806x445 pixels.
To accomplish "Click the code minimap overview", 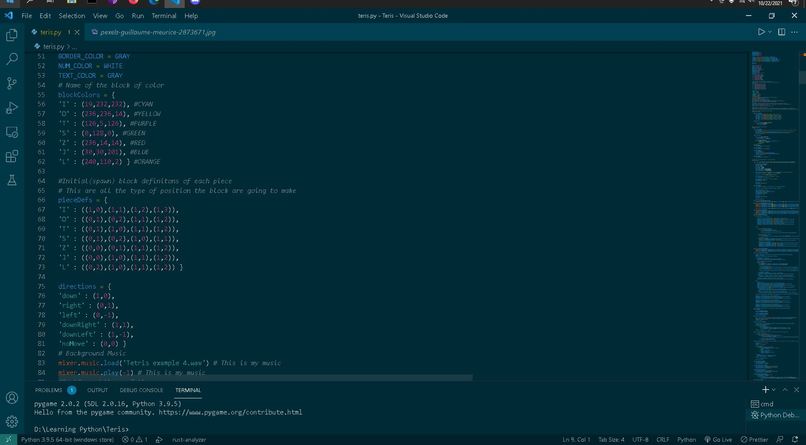I will click(774, 216).
